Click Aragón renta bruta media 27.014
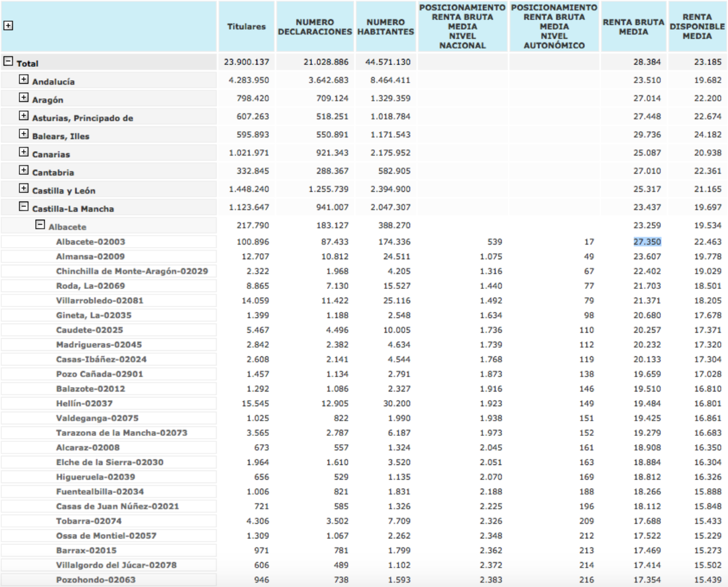Screen dimensions: 728x587 pyautogui.click(x=648, y=98)
